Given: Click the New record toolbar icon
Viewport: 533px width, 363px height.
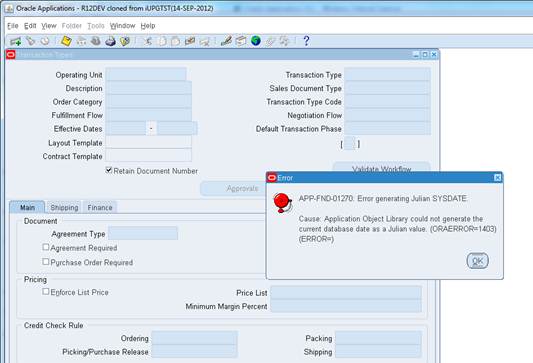Looking at the screenshot, I should 16,41.
